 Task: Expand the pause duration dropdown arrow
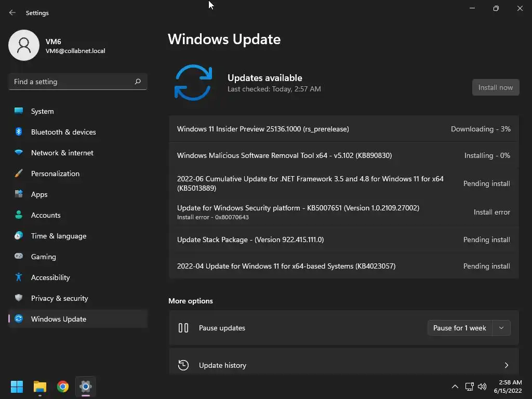point(501,328)
